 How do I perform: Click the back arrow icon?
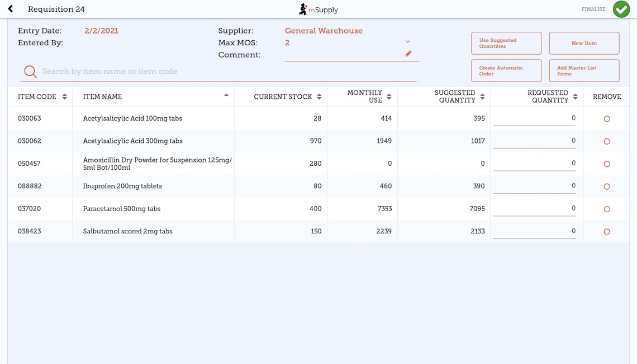click(10, 9)
